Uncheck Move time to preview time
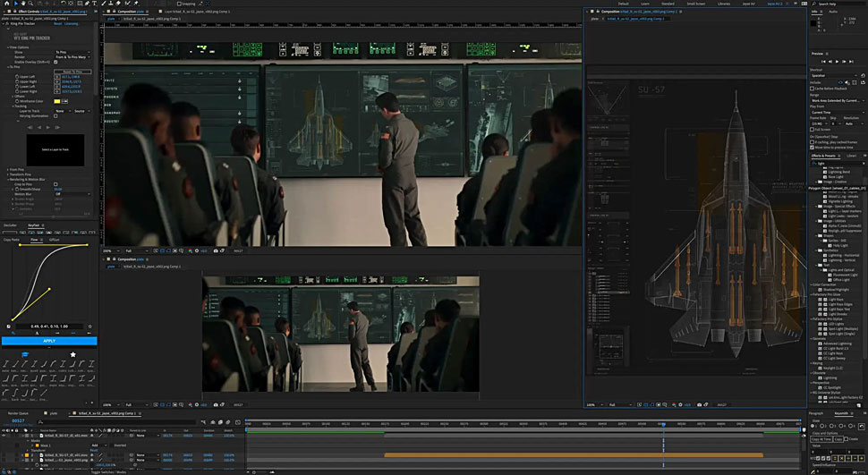Screen dimensions: 868x475 (x=813, y=148)
